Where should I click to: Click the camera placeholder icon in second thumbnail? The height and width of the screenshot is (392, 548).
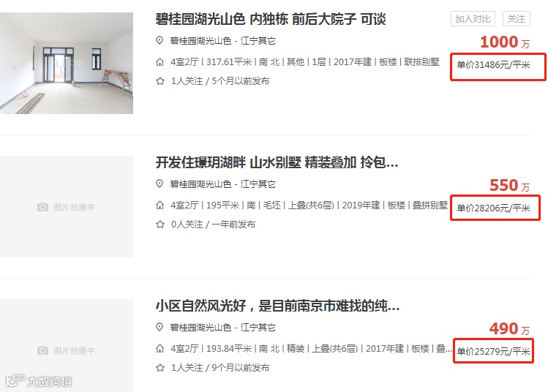[x=42, y=207]
